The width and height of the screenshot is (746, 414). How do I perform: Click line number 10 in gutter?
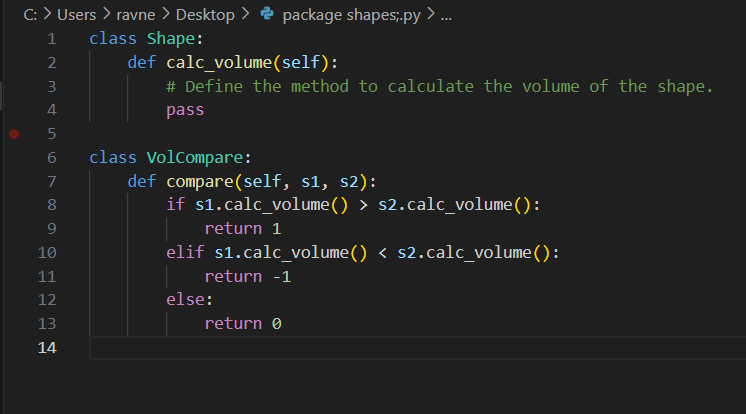click(x=47, y=253)
